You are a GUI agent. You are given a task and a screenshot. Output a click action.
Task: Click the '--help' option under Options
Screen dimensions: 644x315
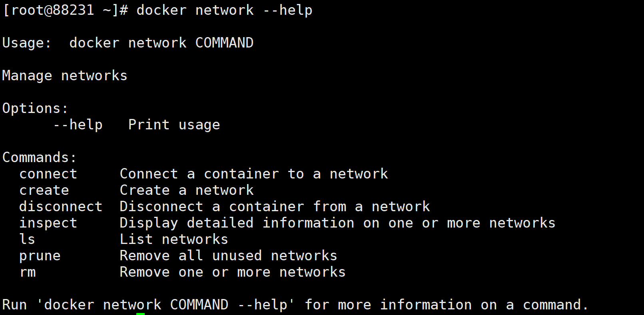click(x=78, y=125)
